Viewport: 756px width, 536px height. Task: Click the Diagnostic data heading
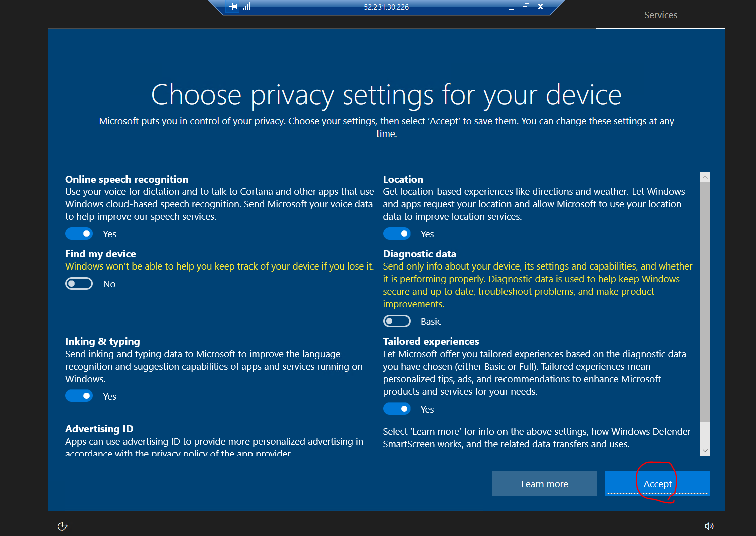[420, 254]
